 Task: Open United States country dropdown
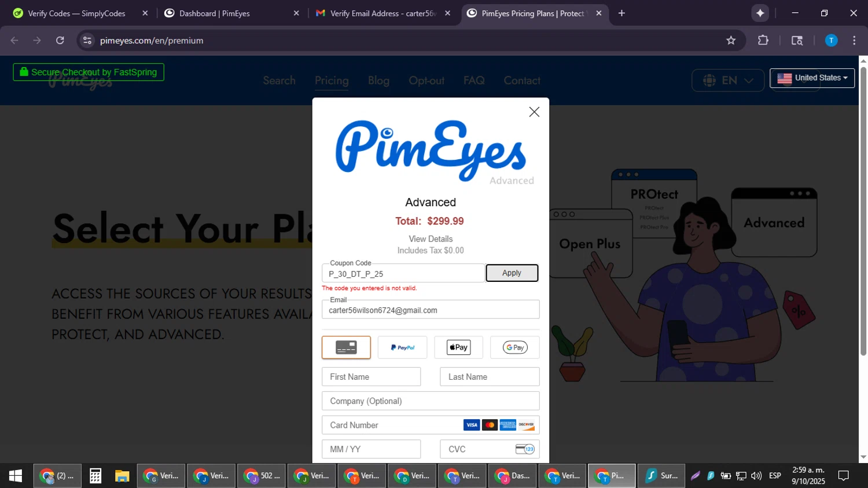click(x=812, y=78)
